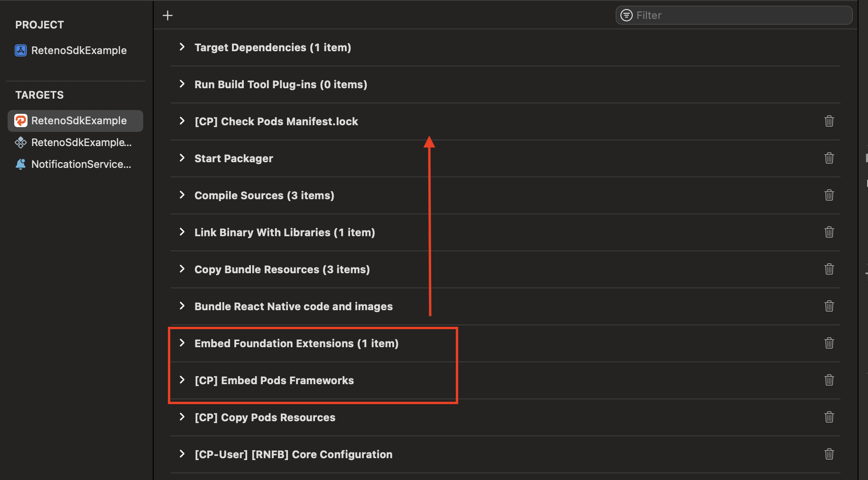The height and width of the screenshot is (480, 868).
Task: Click Link Binary With Libraries (1 item) label
Action: coord(285,232)
